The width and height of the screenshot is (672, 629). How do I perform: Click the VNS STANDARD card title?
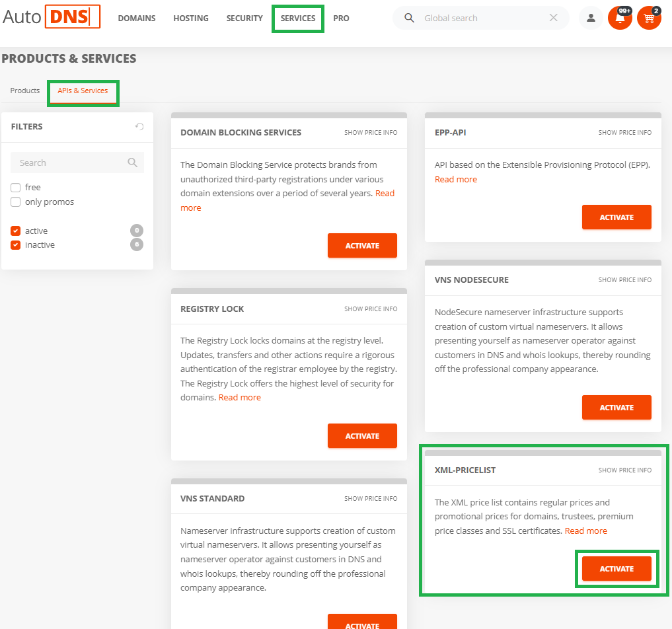pyautogui.click(x=213, y=499)
